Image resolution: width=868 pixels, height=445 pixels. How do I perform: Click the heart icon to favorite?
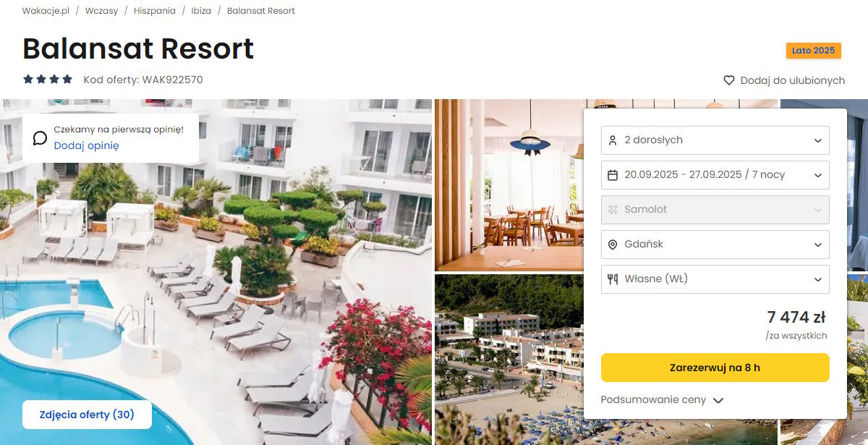click(x=729, y=80)
